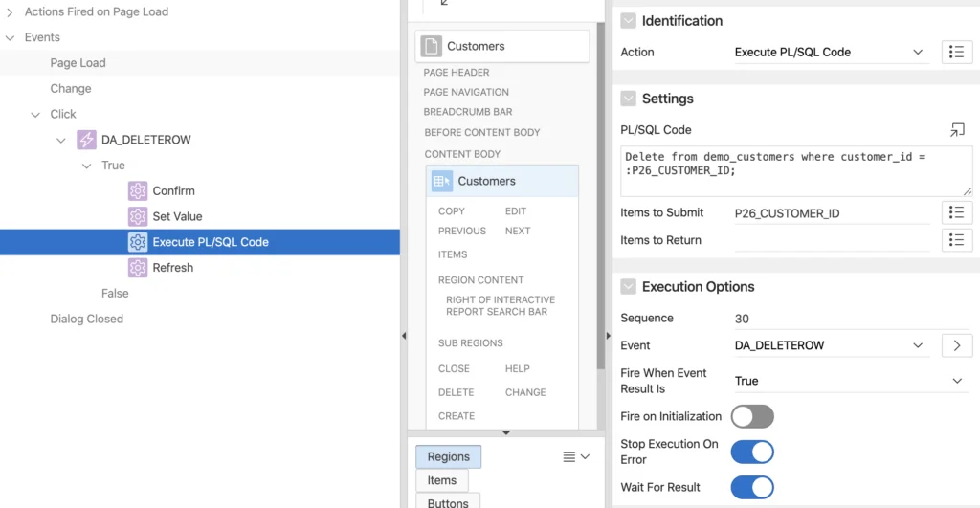Click the EDIT button slot
Viewport: 980px width, 508px height.
516,211
